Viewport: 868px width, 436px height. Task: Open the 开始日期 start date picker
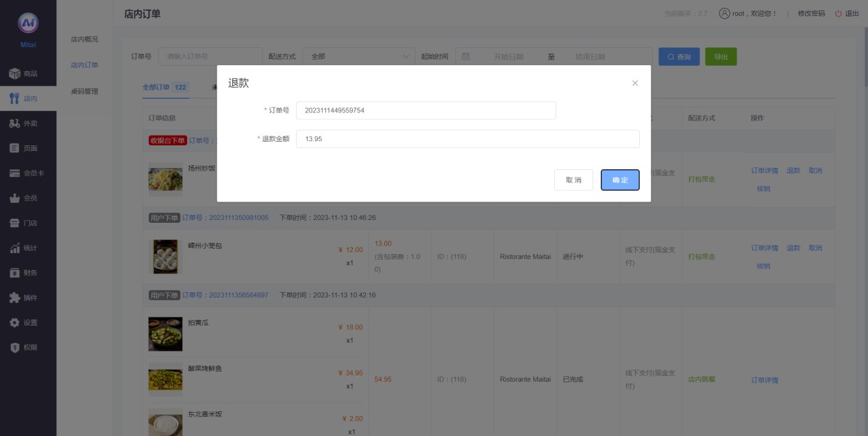click(508, 57)
